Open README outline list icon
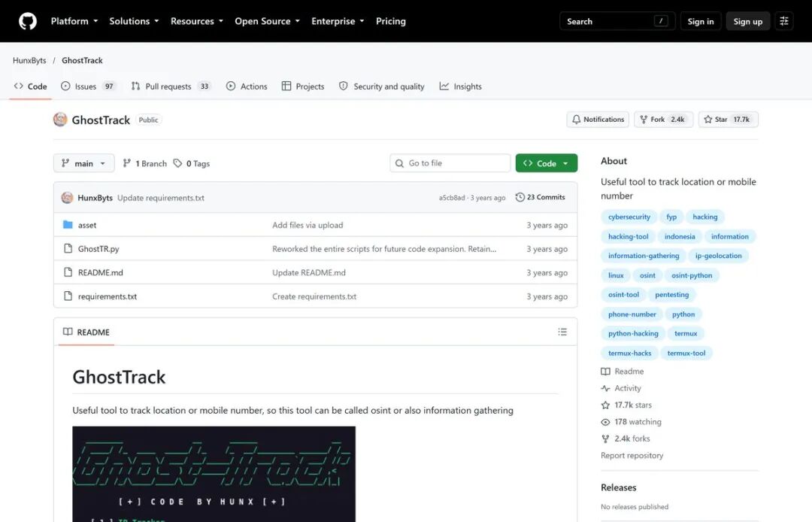Image resolution: width=812 pixels, height=522 pixels. pos(562,332)
